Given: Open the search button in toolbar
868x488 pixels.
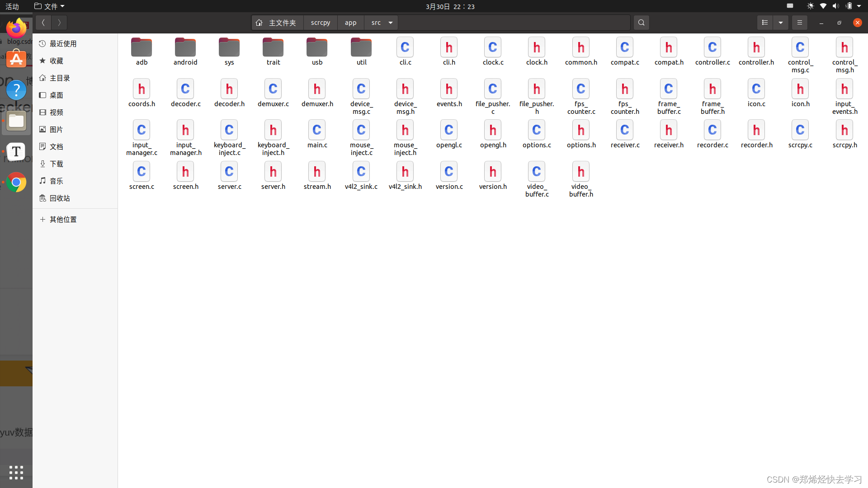Looking at the screenshot, I should 641,23.
